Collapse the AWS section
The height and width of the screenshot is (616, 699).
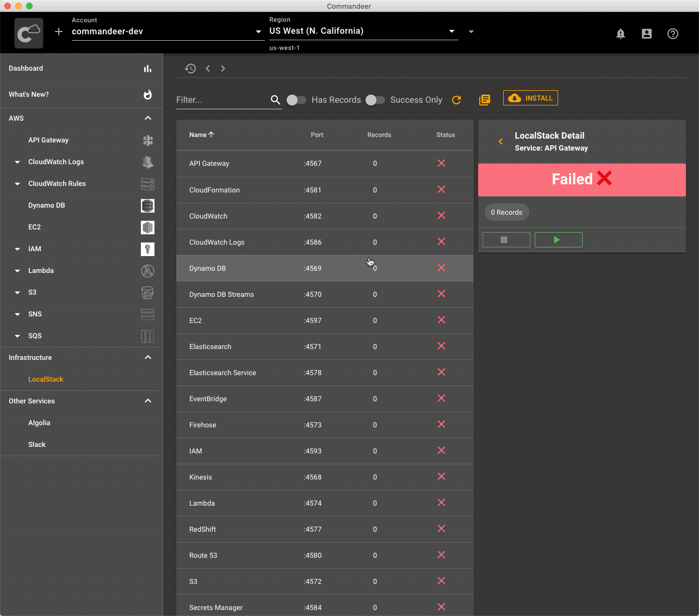point(148,119)
